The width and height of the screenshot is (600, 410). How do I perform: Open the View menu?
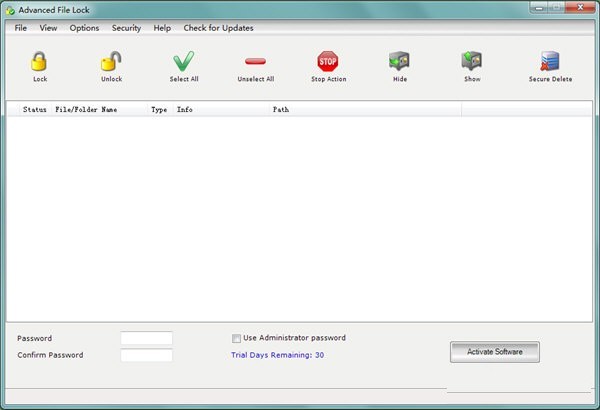[x=48, y=28]
